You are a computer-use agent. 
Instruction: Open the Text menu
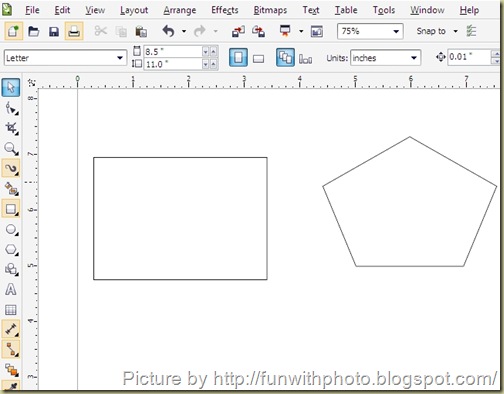[x=311, y=10]
